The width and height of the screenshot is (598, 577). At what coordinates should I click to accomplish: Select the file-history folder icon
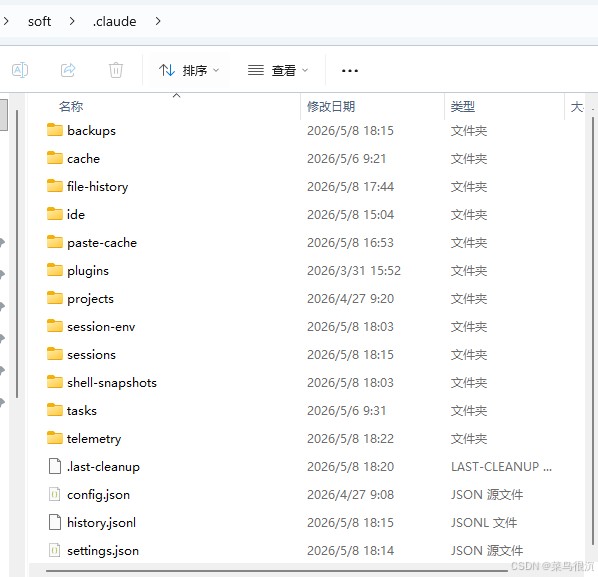55,186
